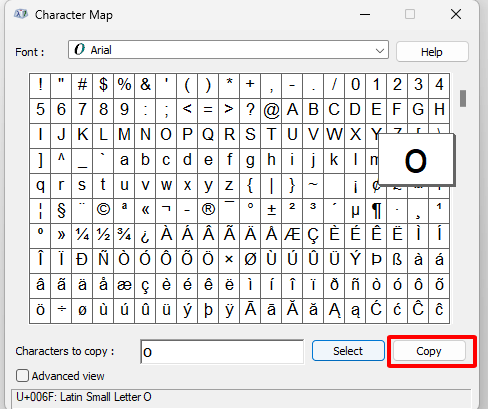Choose the one-half ½ fraction character
Screen dimensions: 488x409
(103, 236)
